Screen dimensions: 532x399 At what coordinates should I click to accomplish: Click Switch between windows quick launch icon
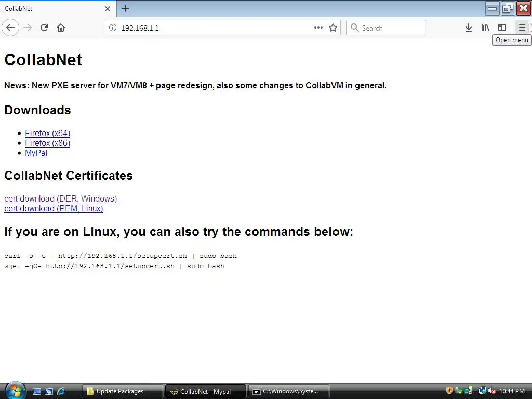tap(49, 392)
